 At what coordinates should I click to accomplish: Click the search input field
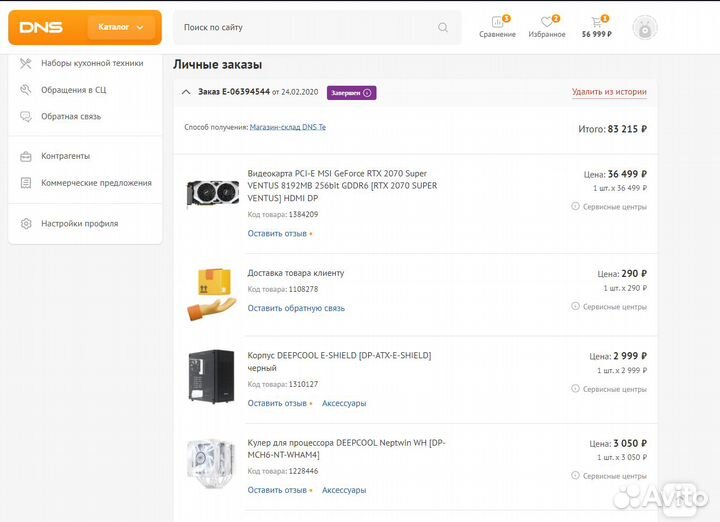(x=305, y=28)
